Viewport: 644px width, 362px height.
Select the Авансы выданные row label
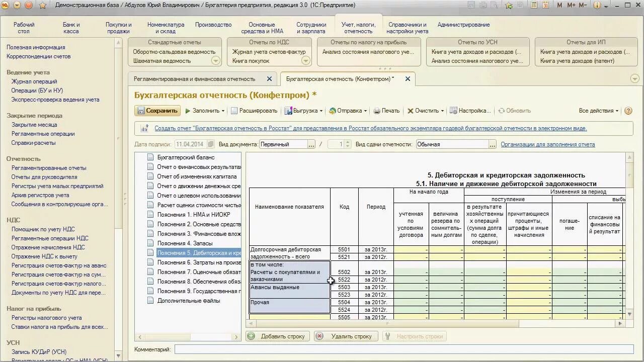click(290, 291)
